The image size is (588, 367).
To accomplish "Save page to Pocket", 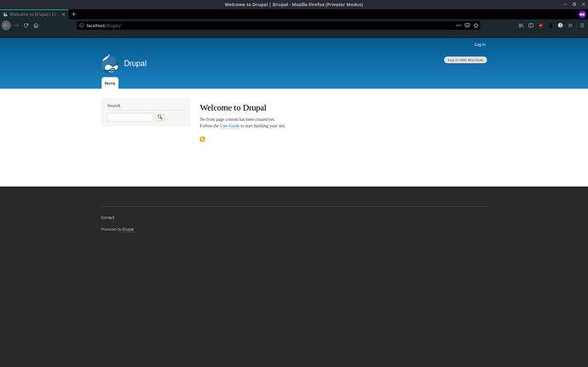I will pyautogui.click(x=467, y=26).
